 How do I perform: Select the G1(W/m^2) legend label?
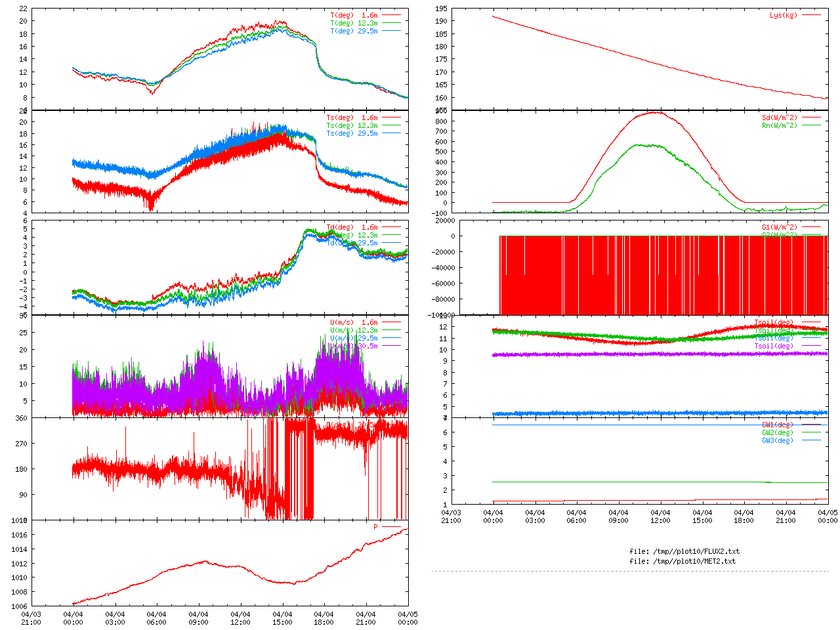click(779, 228)
